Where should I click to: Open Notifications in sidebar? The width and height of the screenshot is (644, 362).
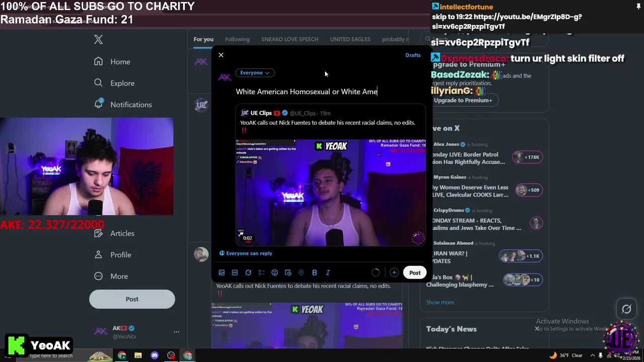(123, 105)
